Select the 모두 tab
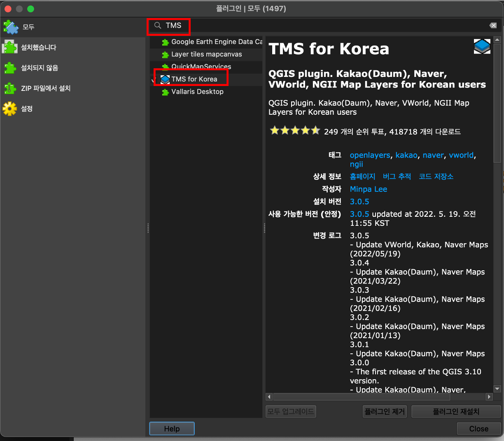Image resolution: width=504 pixels, height=441 pixels. point(72,27)
